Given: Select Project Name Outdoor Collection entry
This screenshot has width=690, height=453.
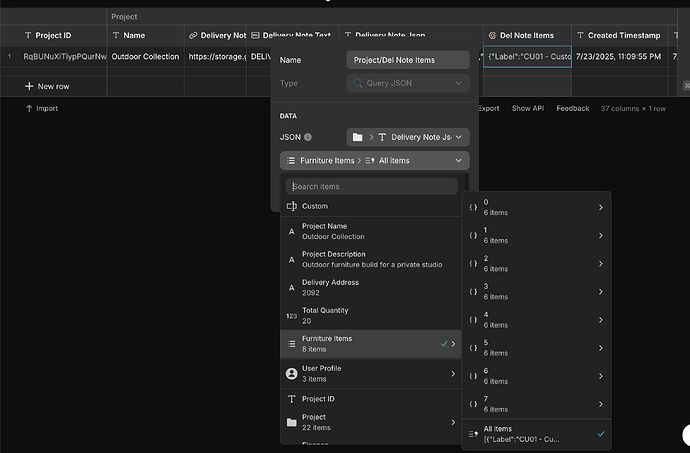Looking at the screenshot, I should click(371, 232).
